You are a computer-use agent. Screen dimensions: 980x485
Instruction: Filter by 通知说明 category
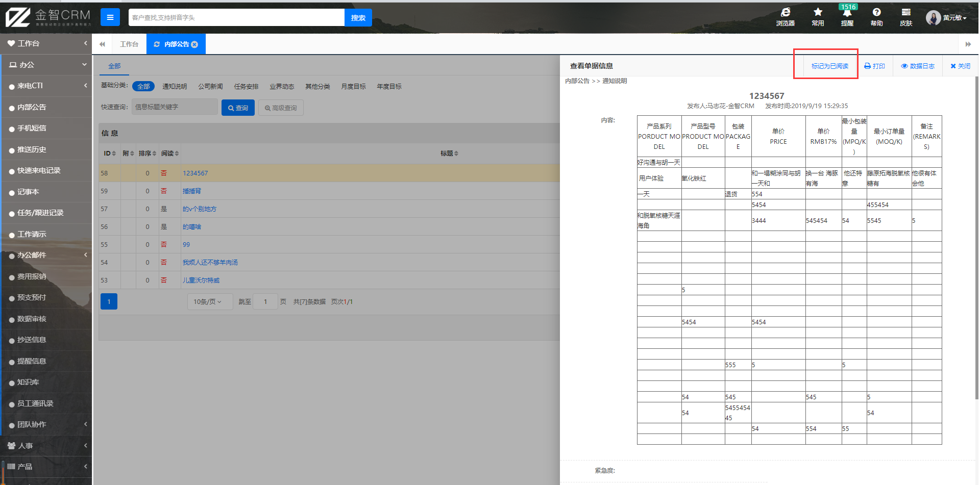pos(175,86)
